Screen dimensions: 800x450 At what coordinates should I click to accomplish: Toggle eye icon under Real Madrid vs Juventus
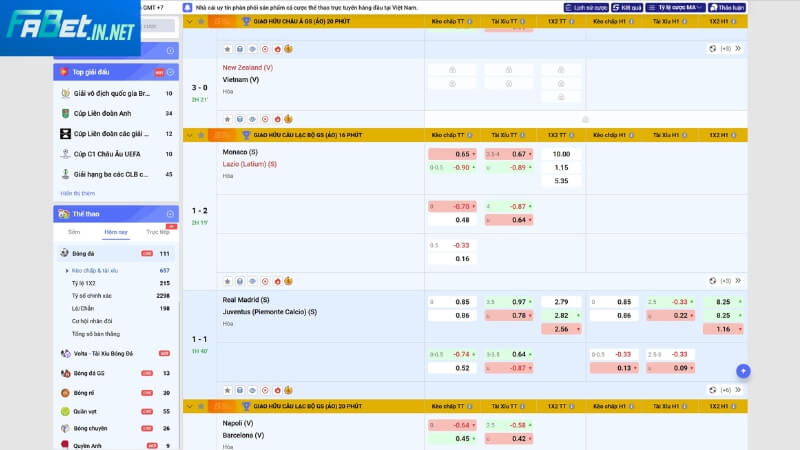point(253,390)
